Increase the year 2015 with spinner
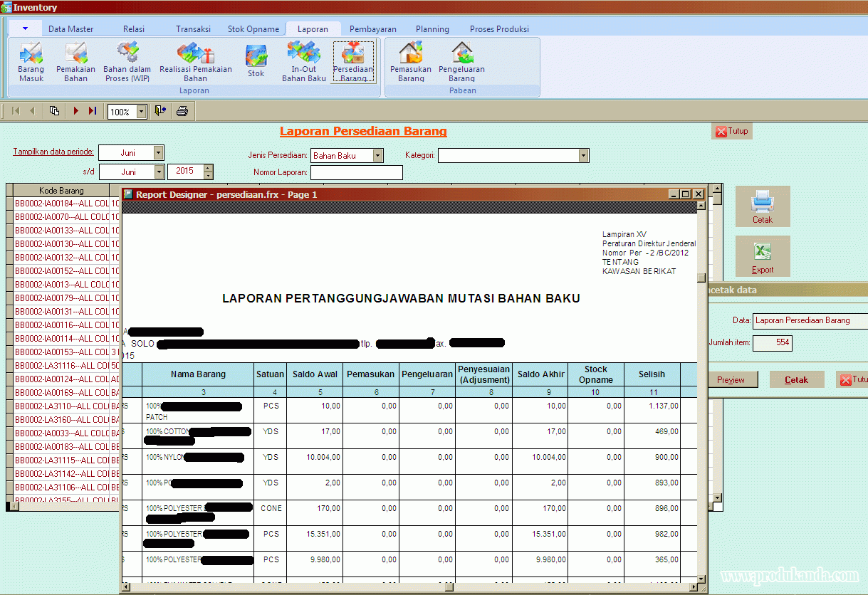The width and height of the screenshot is (868, 595). 208,168
